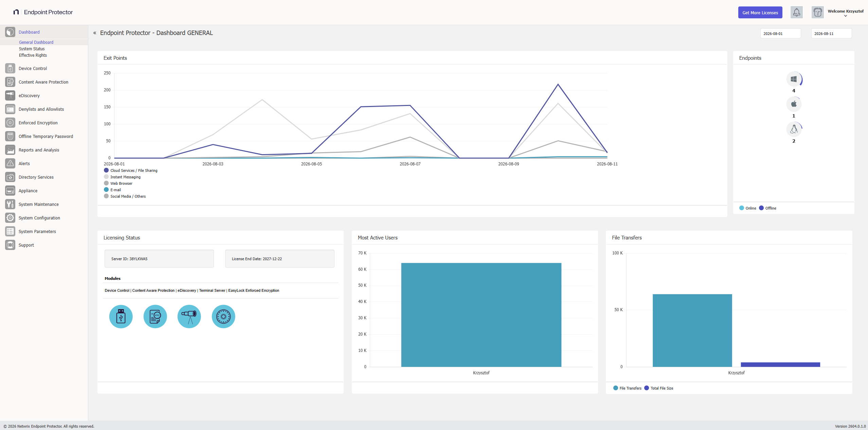Click the System Maintenance tools icon

pos(10,204)
